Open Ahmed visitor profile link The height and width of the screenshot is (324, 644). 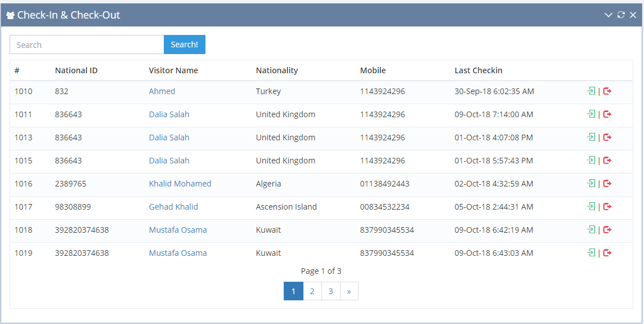162,91
